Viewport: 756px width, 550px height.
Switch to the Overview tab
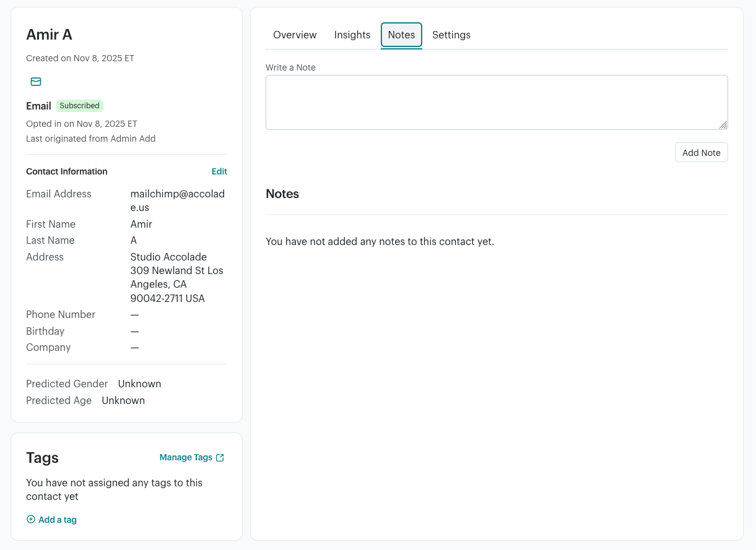(295, 35)
